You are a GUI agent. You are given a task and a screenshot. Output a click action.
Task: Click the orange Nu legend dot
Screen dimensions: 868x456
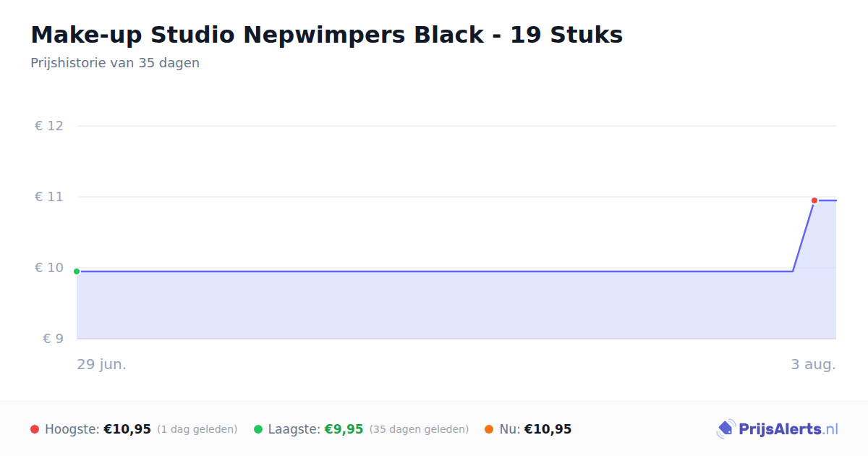(489, 429)
